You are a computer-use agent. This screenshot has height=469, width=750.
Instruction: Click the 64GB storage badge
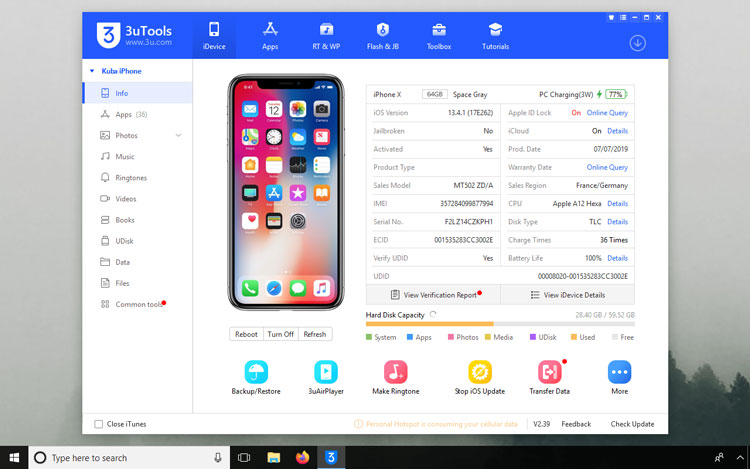(x=435, y=94)
